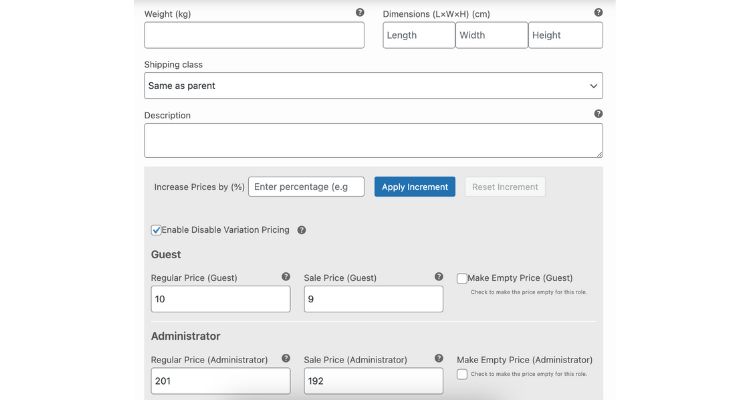750x400 pixels.
Task: Check Make Empty Price (Administrator) checkbox
Action: [462, 374]
